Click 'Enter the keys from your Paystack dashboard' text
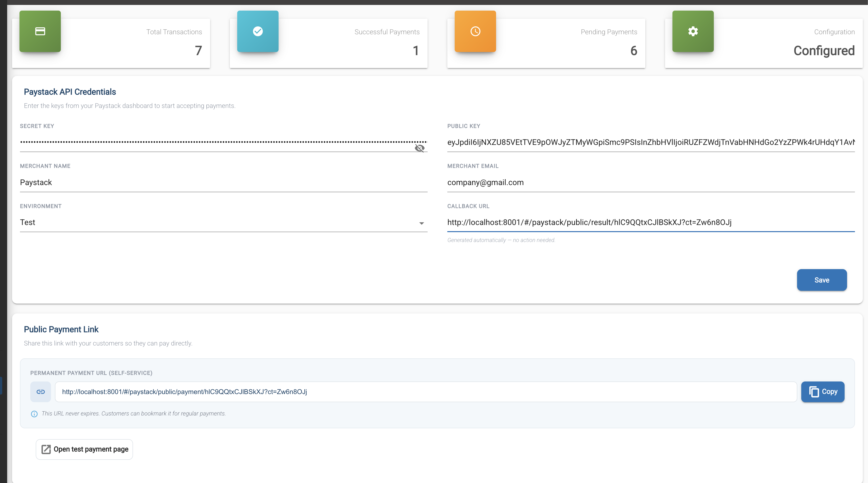Image resolution: width=868 pixels, height=483 pixels. 129,105
